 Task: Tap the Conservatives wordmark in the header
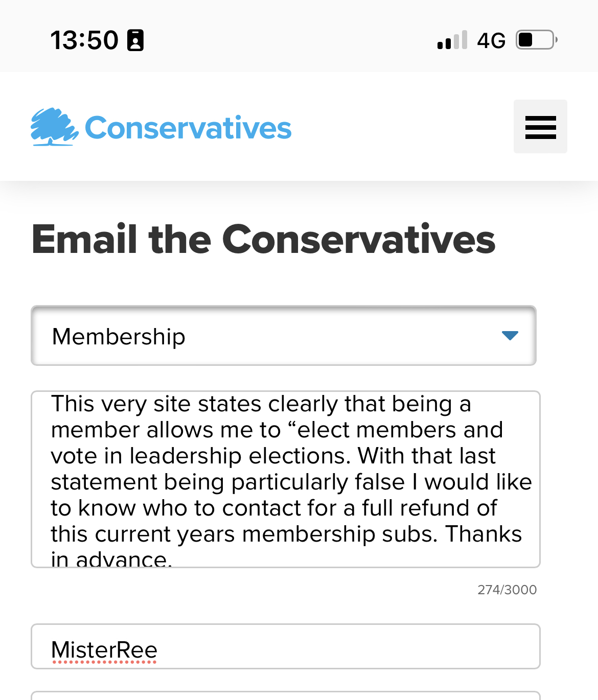tap(188, 128)
